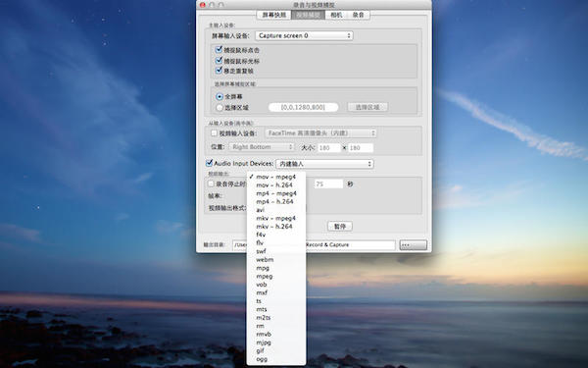Uncheck the 捕捉鼠标点击 checkbox
Image resolution: width=588 pixels, height=368 pixels.
[220, 49]
